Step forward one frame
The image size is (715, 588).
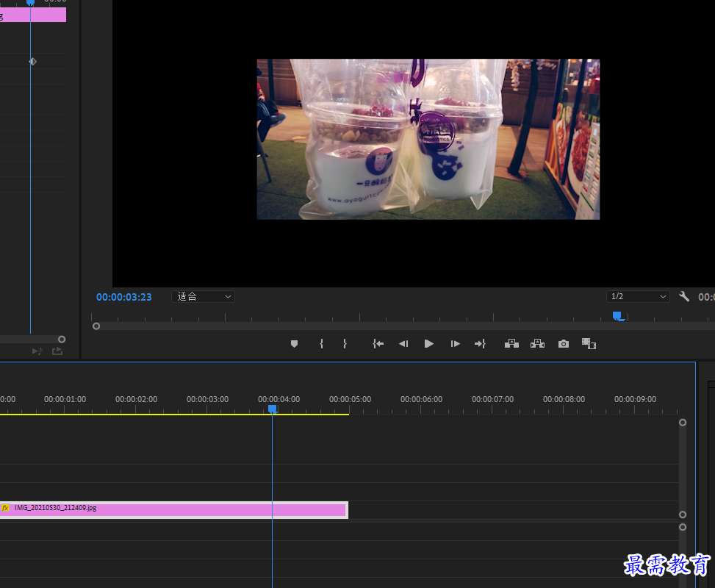coord(455,344)
